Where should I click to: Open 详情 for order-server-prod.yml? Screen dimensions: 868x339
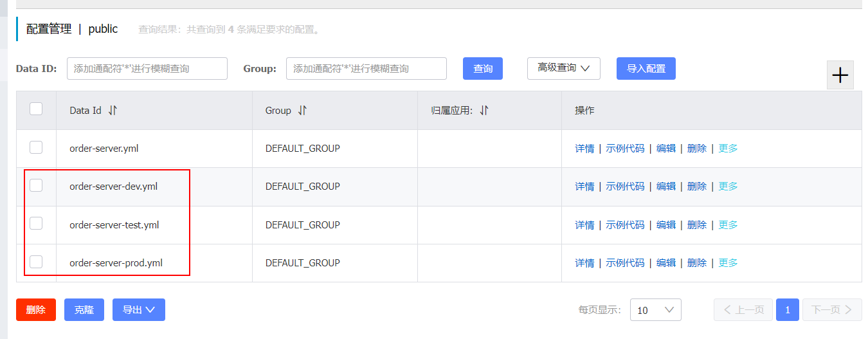[584, 262]
